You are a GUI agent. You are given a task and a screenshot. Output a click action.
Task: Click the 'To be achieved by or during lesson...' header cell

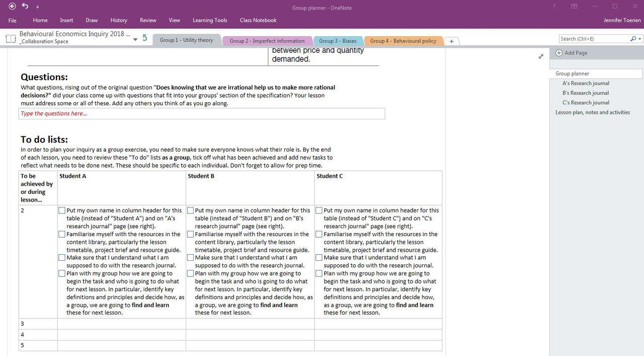pos(38,188)
